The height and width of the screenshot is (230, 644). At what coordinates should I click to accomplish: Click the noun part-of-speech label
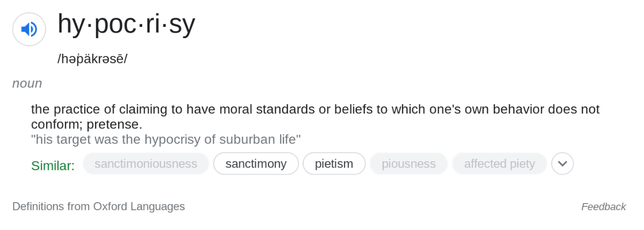coord(27,83)
